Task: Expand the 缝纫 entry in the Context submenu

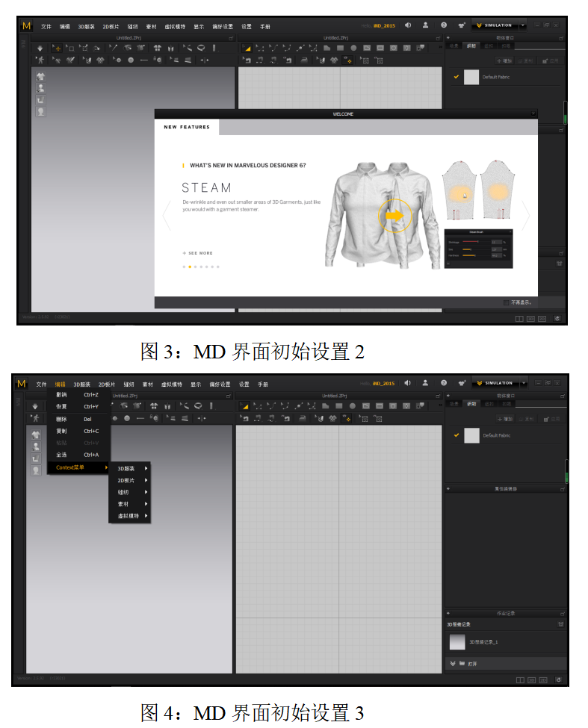Action: (129, 491)
